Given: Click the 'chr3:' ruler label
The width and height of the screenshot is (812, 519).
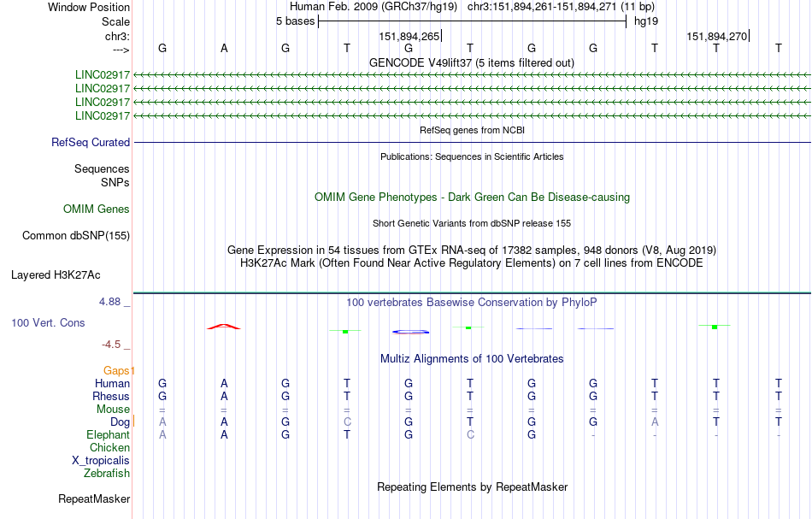Looking at the screenshot, I should click(117, 36).
